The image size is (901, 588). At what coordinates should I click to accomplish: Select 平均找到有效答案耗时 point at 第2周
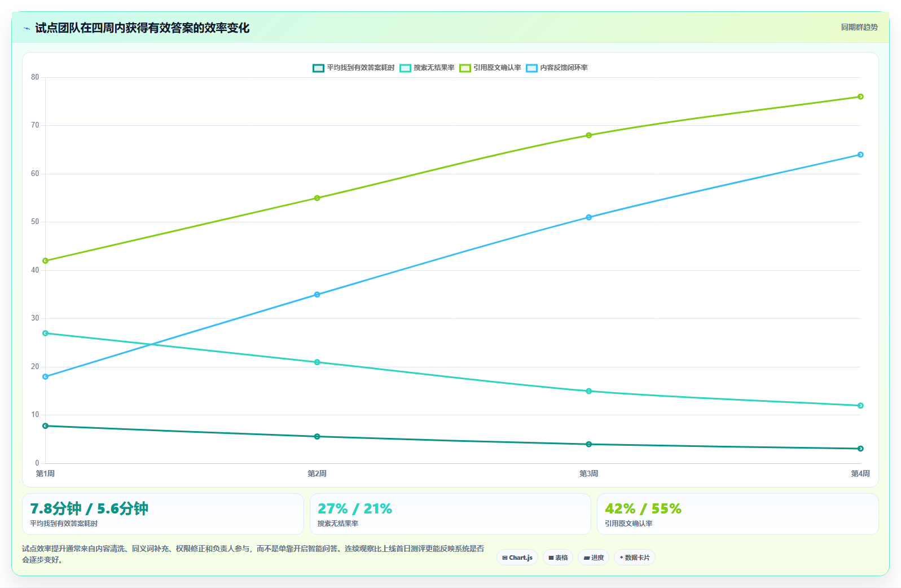click(317, 437)
